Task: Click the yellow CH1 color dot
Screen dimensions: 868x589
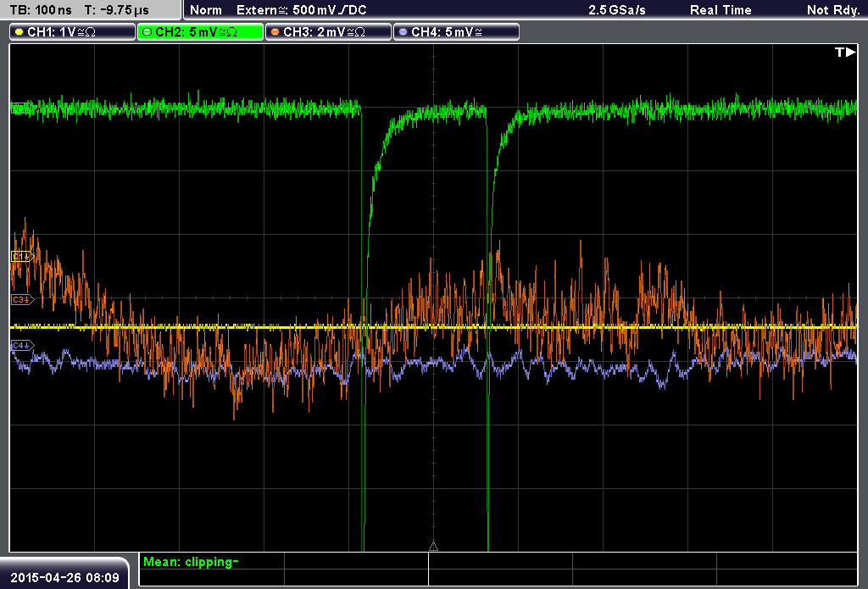Action: (19, 32)
